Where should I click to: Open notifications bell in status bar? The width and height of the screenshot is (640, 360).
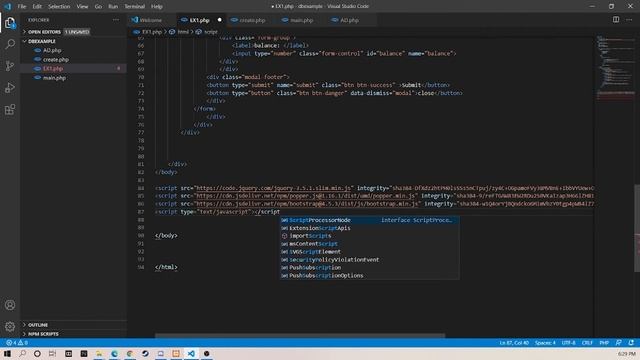tap(631, 343)
